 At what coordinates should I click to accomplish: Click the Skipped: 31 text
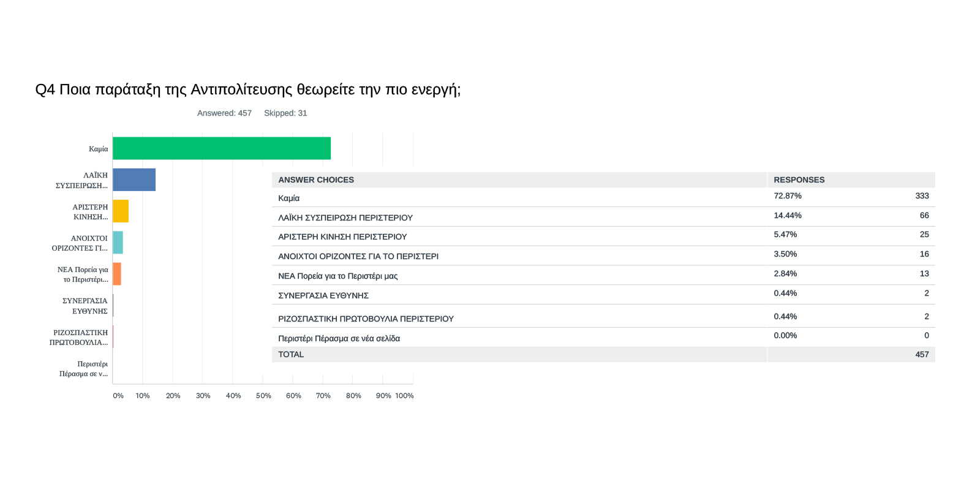285,113
